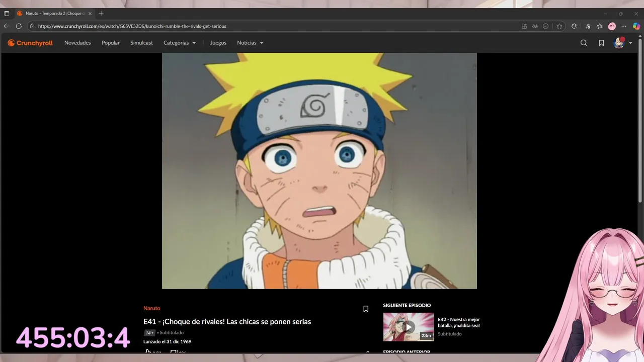644x362 pixels.
Task: Click the translate page icon in address bar
Action: [535, 26]
